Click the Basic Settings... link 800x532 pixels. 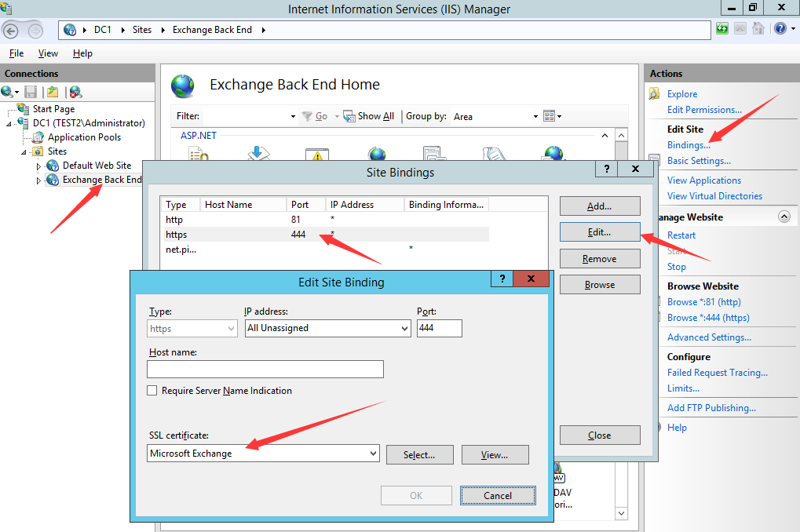coord(699,161)
